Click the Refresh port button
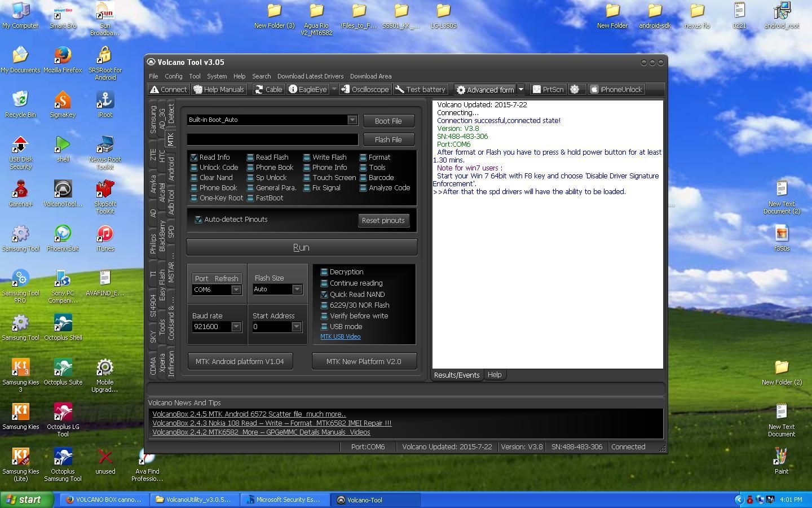This screenshot has height=508, width=812. (x=226, y=278)
